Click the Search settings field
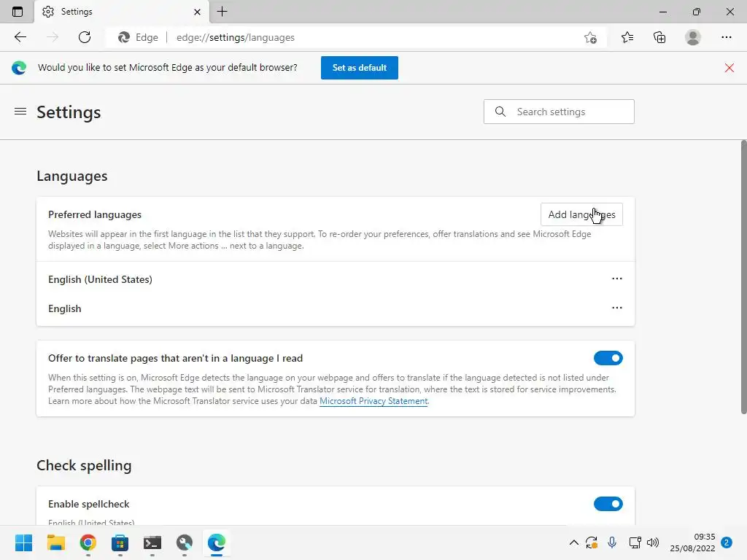 coord(559,112)
